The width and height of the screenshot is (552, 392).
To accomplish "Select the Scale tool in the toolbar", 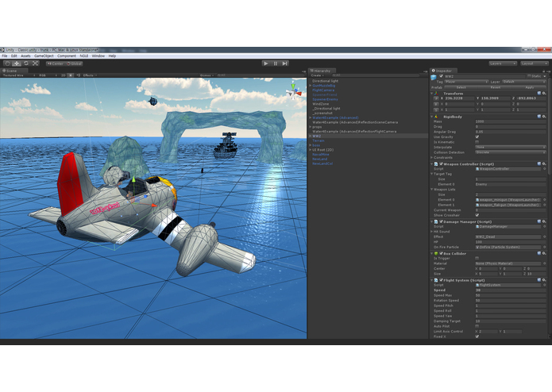I will [35, 63].
